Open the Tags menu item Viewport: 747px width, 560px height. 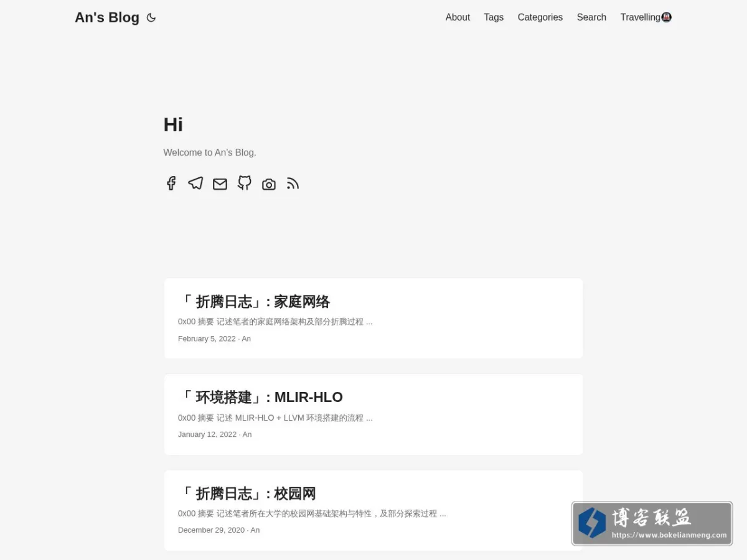[x=494, y=17]
